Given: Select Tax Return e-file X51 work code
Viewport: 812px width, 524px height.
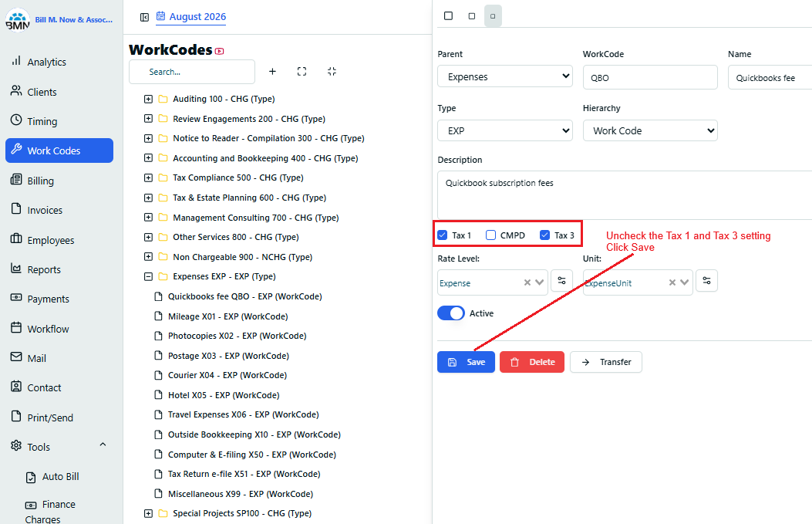Looking at the screenshot, I should 244,474.
